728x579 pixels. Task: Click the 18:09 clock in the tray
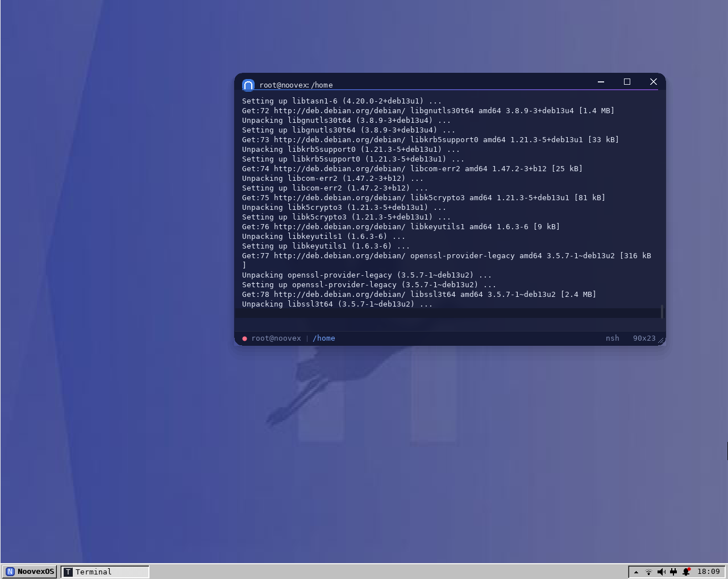(x=708, y=572)
